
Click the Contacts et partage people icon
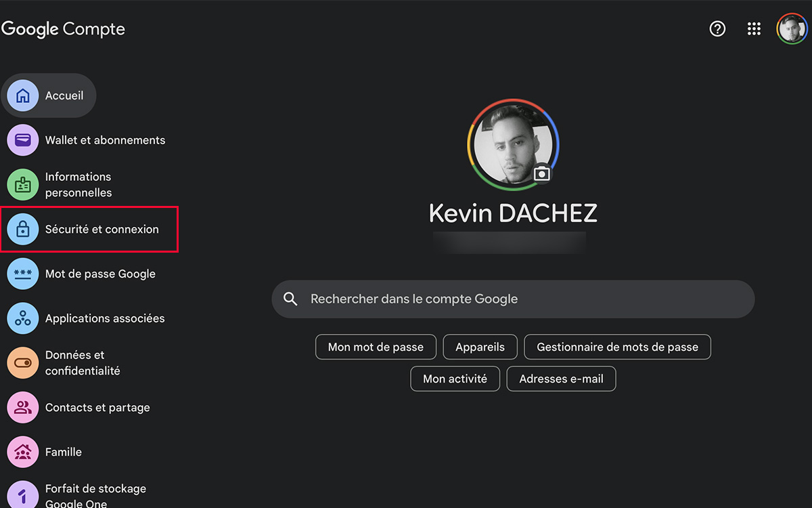(x=23, y=408)
